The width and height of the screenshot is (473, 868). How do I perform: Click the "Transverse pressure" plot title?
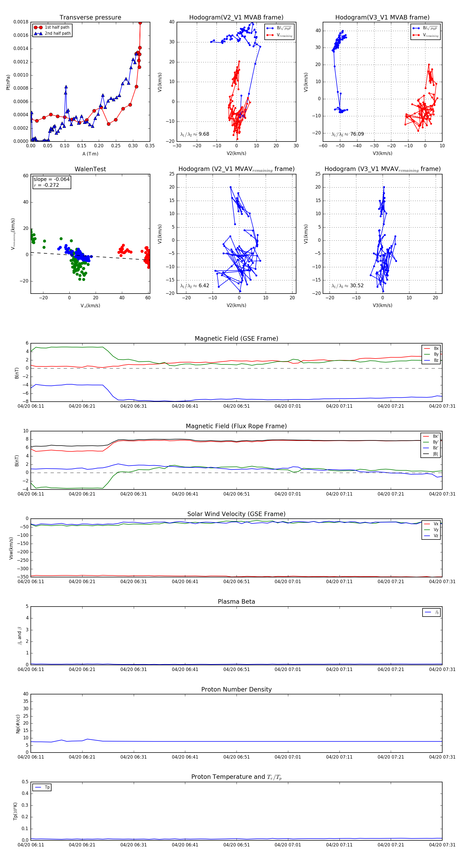[x=90, y=17]
